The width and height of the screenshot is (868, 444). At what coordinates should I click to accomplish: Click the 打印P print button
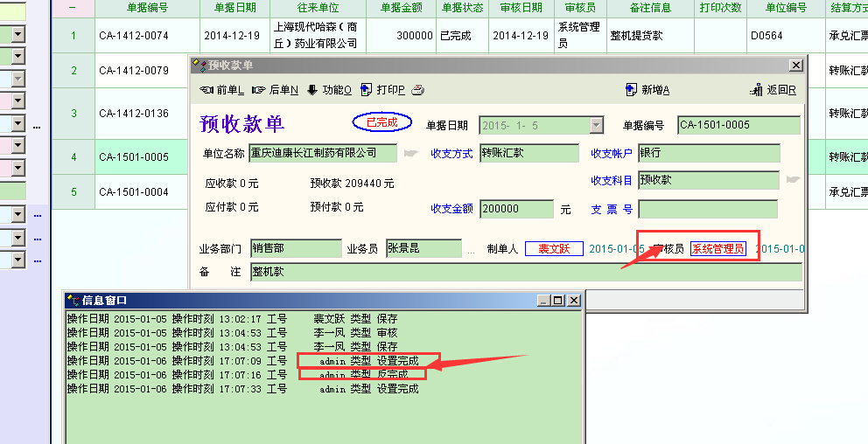tap(383, 90)
